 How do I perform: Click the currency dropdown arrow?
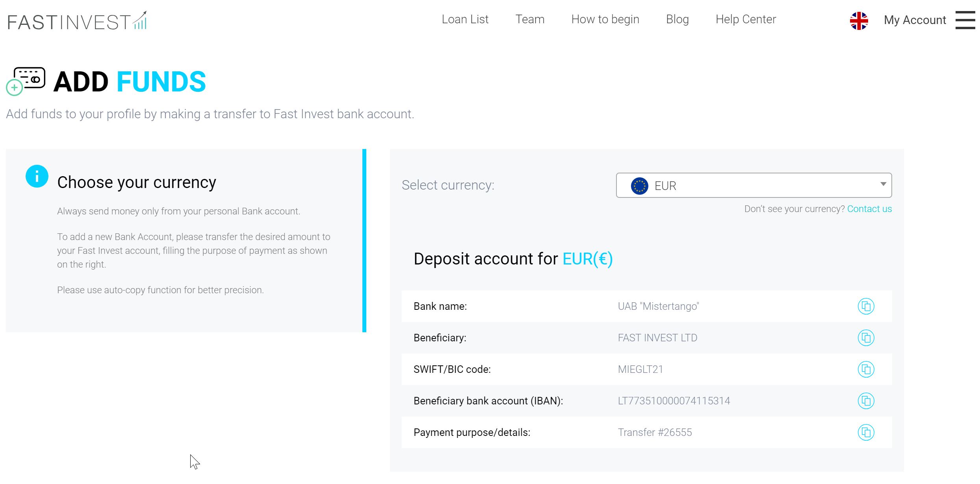[x=883, y=184]
